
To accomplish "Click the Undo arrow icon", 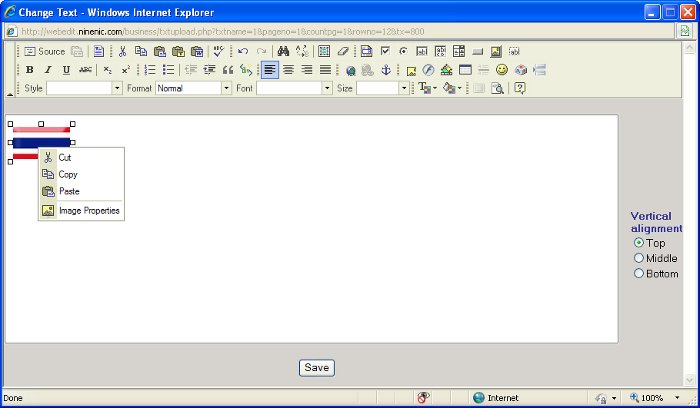I will point(243,51).
